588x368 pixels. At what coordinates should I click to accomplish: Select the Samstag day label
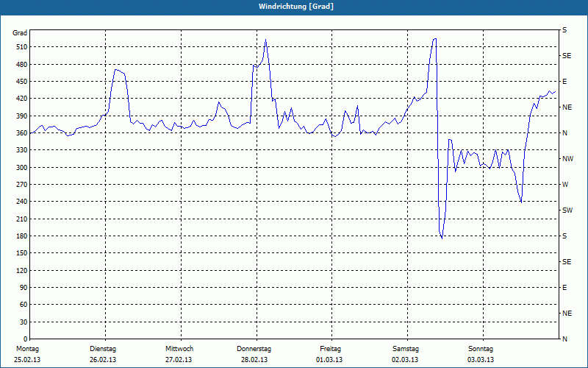pyautogui.click(x=406, y=349)
